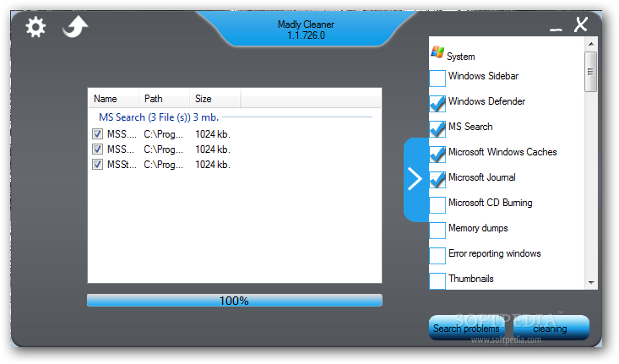Click the Windows flag System icon
This screenshot has width=619, height=364.
click(437, 52)
